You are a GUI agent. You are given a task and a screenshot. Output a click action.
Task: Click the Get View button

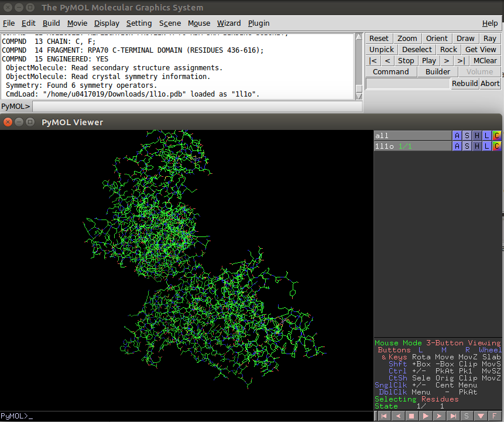(x=481, y=50)
